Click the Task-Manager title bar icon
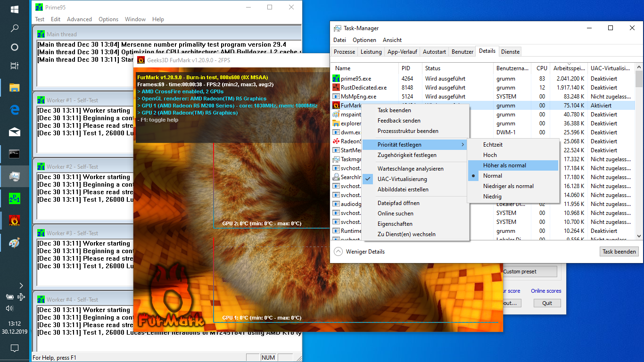This screenshot has width=644, height=362. (x=338, y=28)
